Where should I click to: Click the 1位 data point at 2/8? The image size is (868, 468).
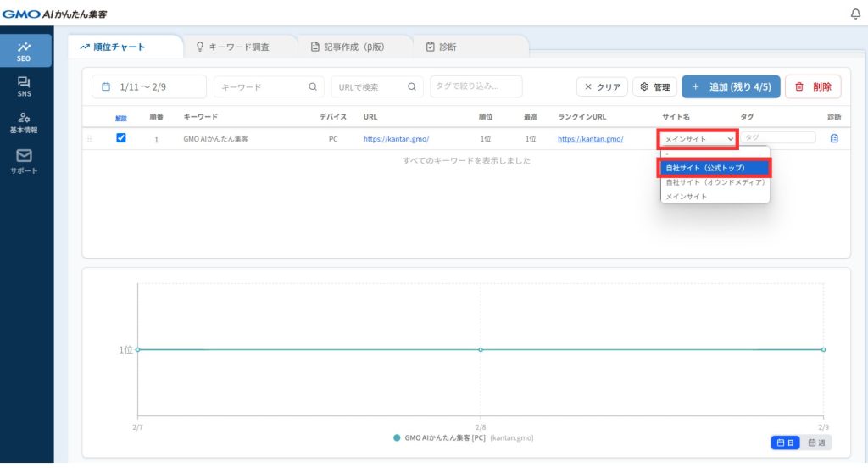481,349
